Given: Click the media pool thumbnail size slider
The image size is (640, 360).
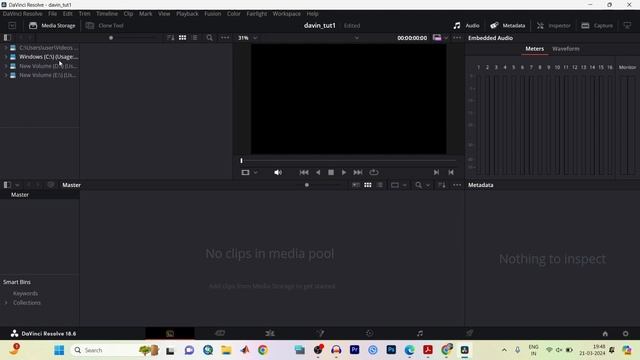Looking at the screenshot, I should pyautogui.click(x=307, y=185).
